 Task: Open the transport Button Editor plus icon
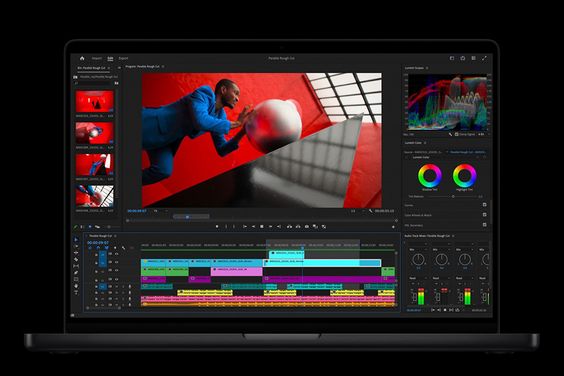pos(393,227)
